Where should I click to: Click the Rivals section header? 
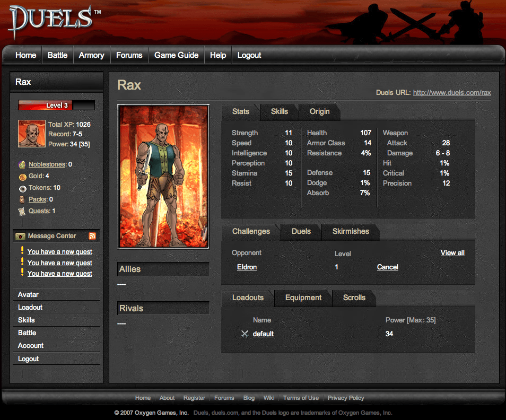click(x=163, y=309)
